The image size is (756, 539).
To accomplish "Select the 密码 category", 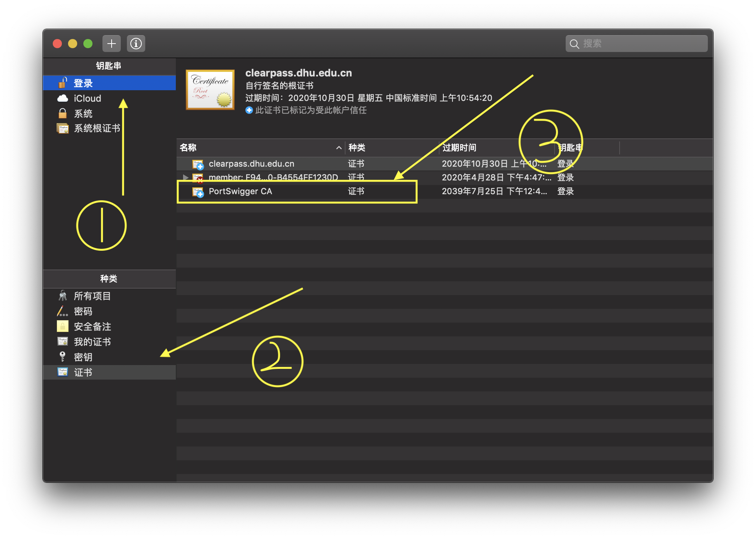I will coord(83,311).
